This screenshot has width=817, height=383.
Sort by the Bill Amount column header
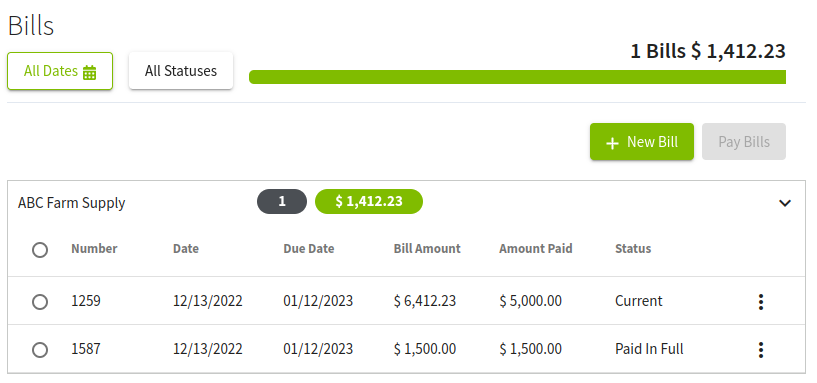[x=427, y=249]
